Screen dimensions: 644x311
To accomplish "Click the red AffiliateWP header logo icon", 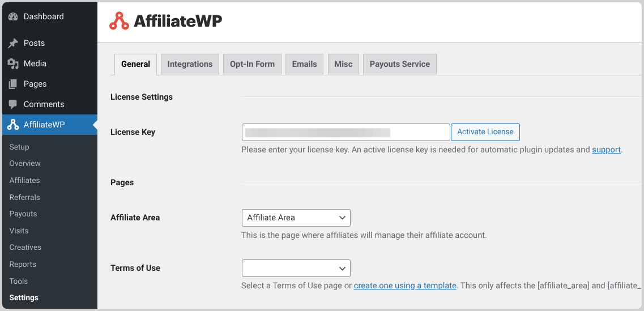I will pos(119,21).
